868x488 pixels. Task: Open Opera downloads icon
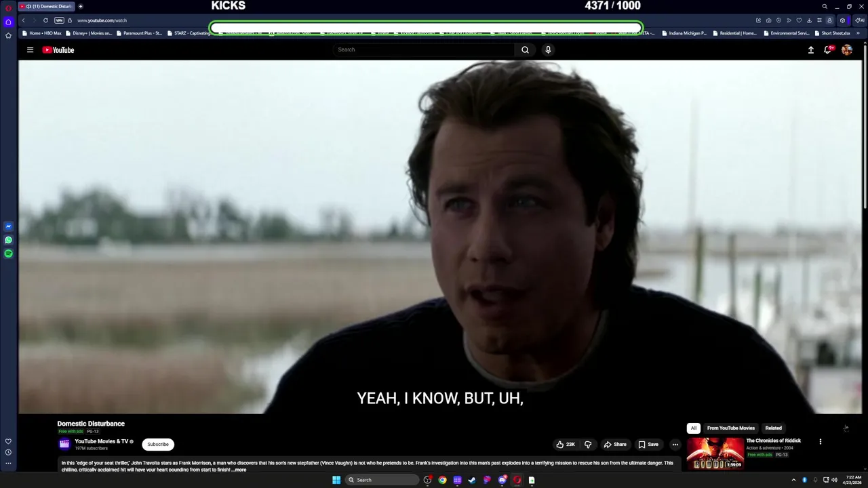pos(809,20)
